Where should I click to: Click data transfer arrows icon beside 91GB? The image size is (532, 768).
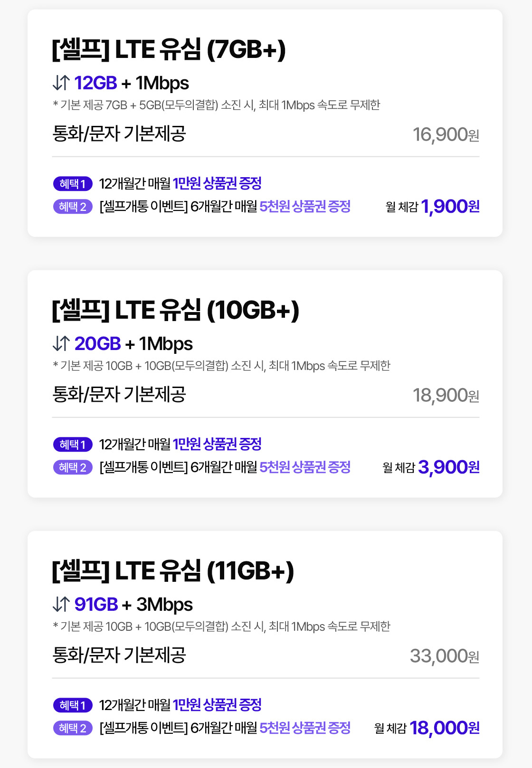61,604
